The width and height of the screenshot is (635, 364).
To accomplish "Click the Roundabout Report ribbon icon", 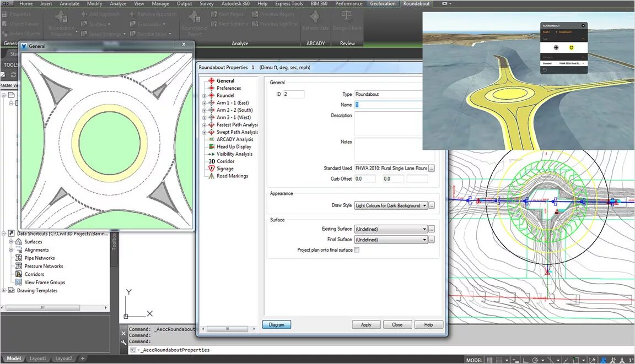I will point(195,18).
